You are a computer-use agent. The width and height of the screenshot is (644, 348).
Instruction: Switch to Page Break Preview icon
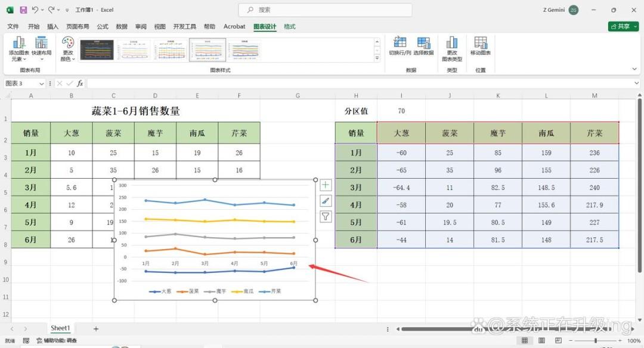[x=558, y=341]
